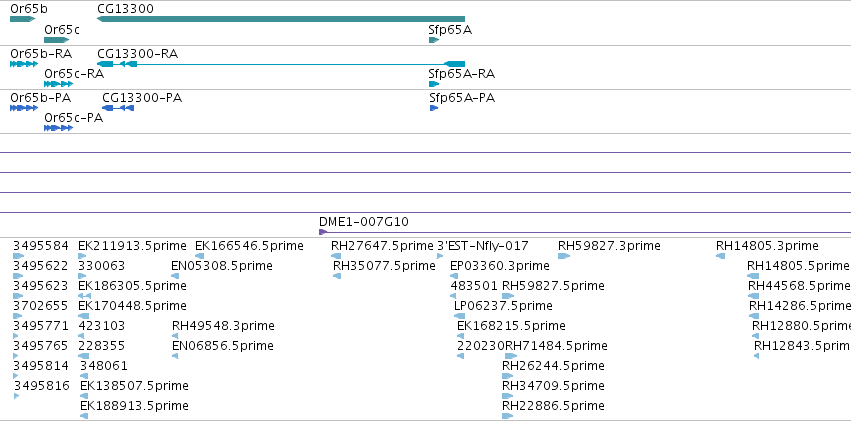Select the Or65c-PA protein arrows
This screenshot has height=421, width=851.
pos(59,128)
